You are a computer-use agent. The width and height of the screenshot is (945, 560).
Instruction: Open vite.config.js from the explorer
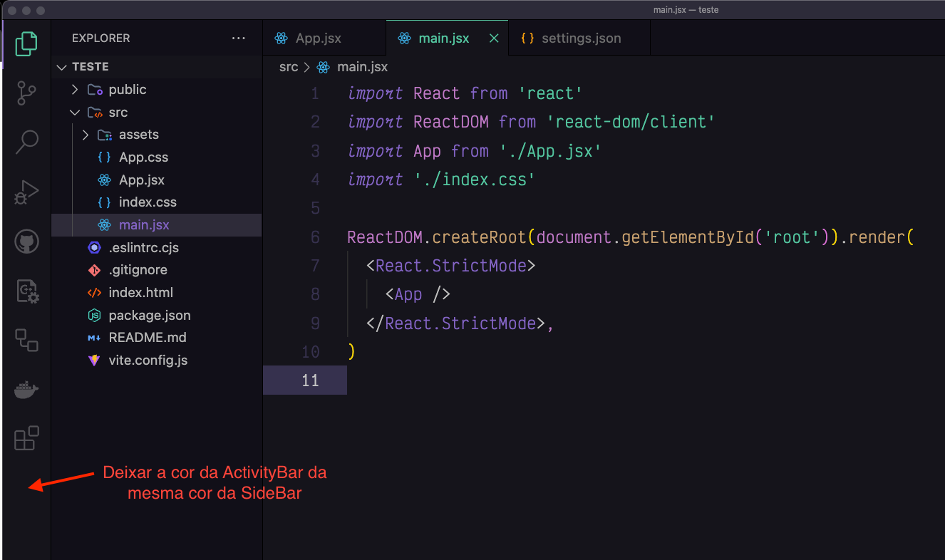coord(148,360)
